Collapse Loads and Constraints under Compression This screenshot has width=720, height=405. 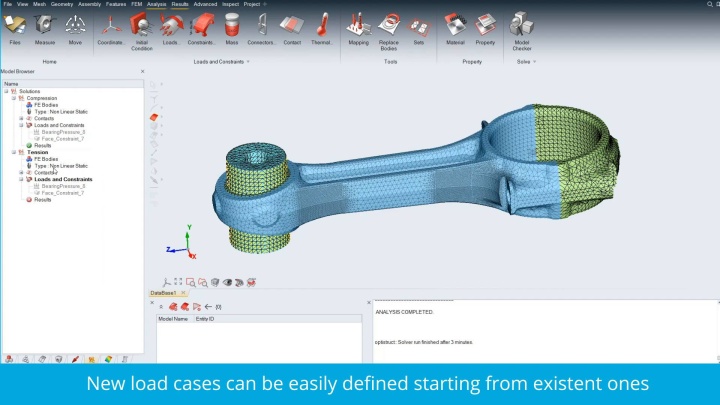click(21, 125)
